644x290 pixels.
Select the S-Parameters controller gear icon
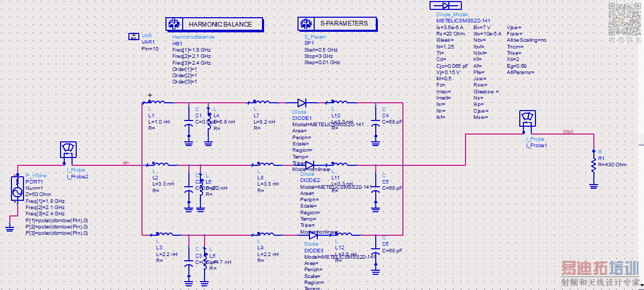click(305, 23)
